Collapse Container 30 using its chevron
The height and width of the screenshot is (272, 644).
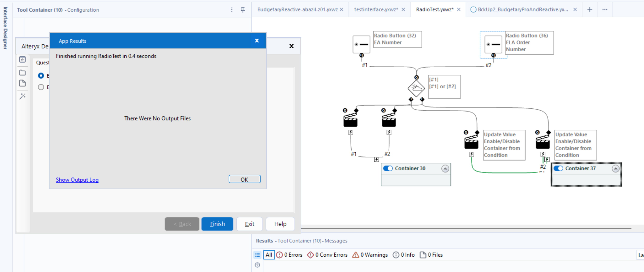tap(445, 168)
